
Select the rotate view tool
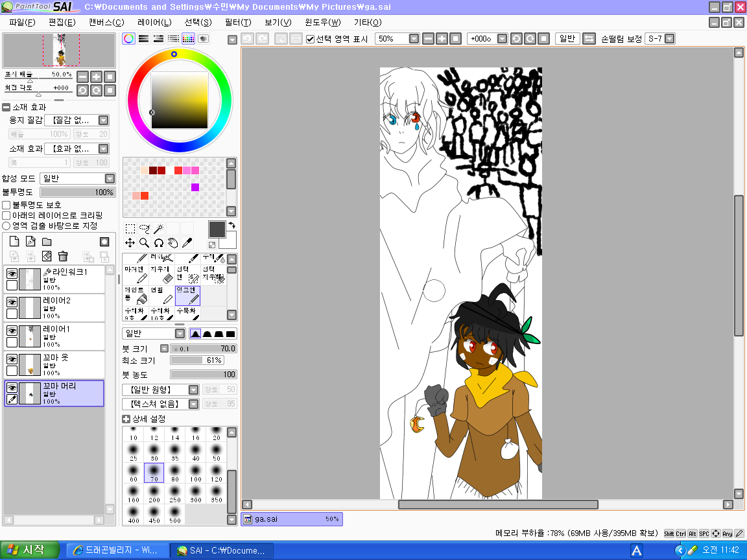coord(159,243)
